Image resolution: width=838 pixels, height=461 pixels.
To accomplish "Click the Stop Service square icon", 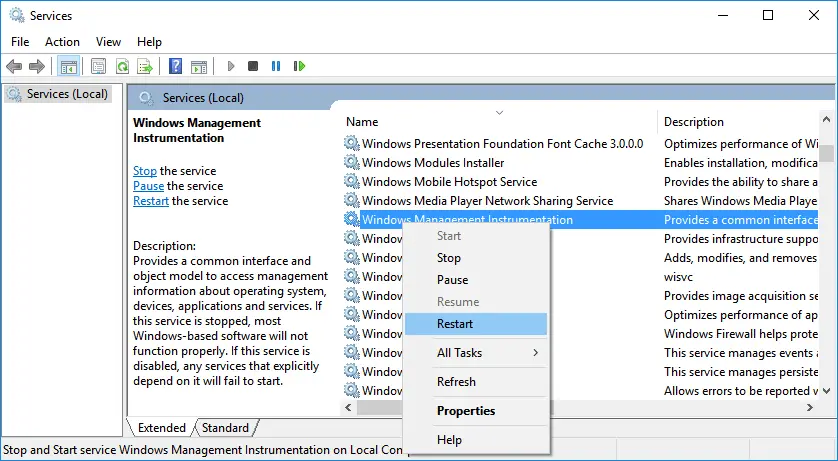I will click(253, 66).
